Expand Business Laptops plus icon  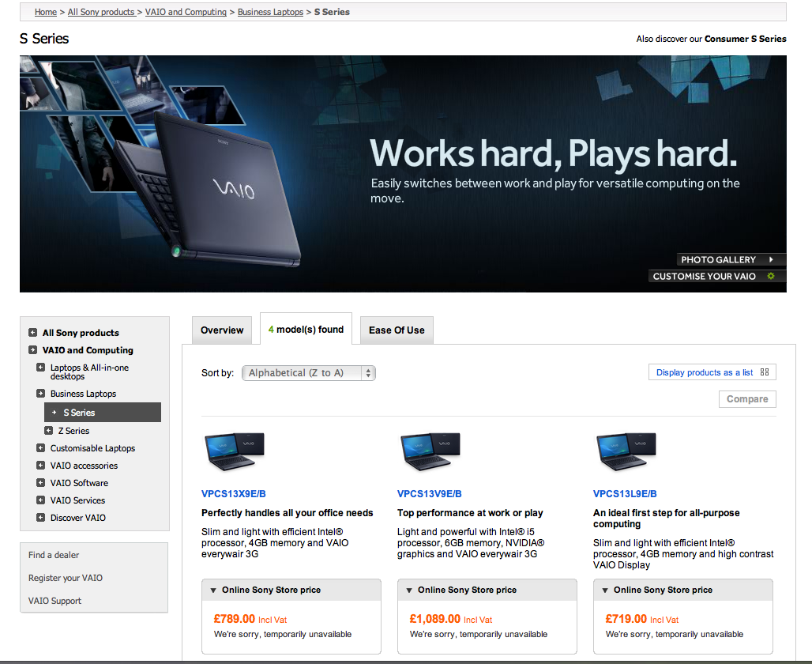tap(40, 393)
